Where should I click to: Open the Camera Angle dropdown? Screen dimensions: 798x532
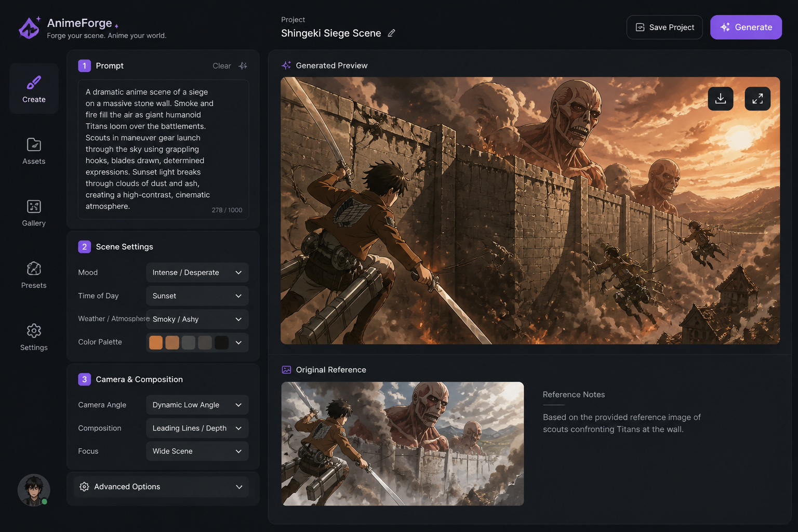click(197, 405)
